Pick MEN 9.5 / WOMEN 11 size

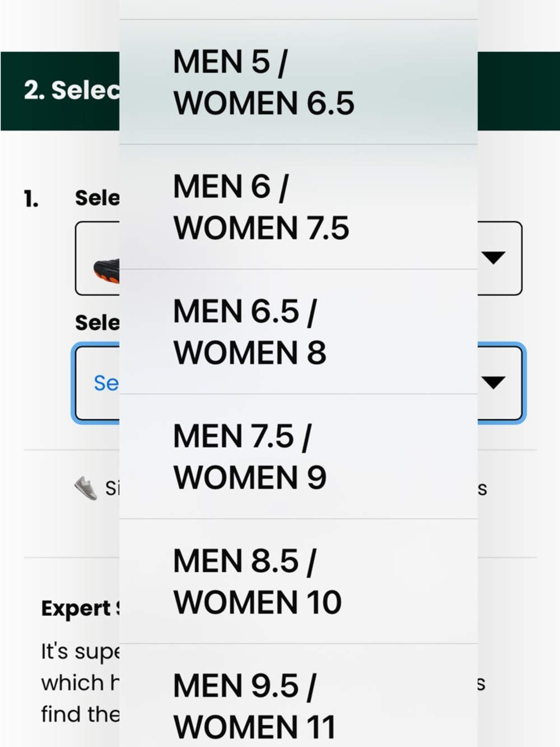pos(298,695)
